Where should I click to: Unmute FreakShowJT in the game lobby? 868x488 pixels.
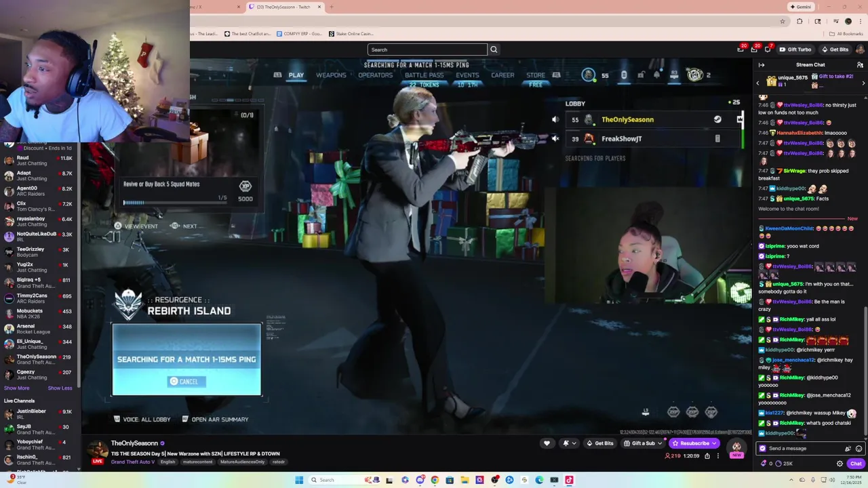(555, 139)
